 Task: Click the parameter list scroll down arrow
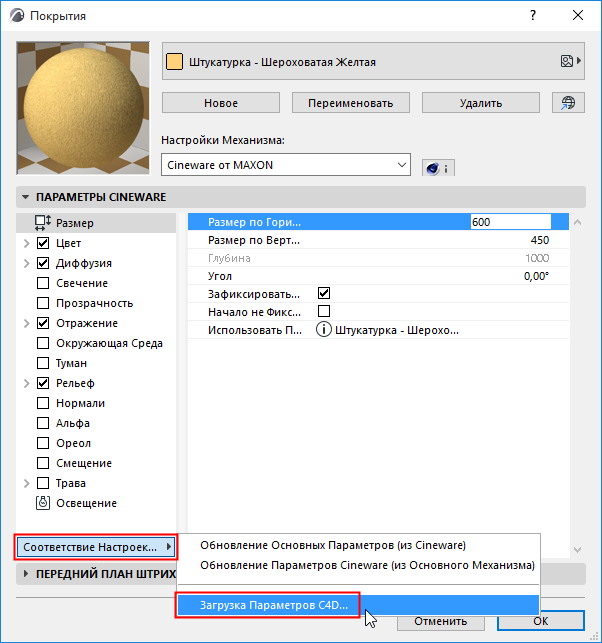coord(577,550)
